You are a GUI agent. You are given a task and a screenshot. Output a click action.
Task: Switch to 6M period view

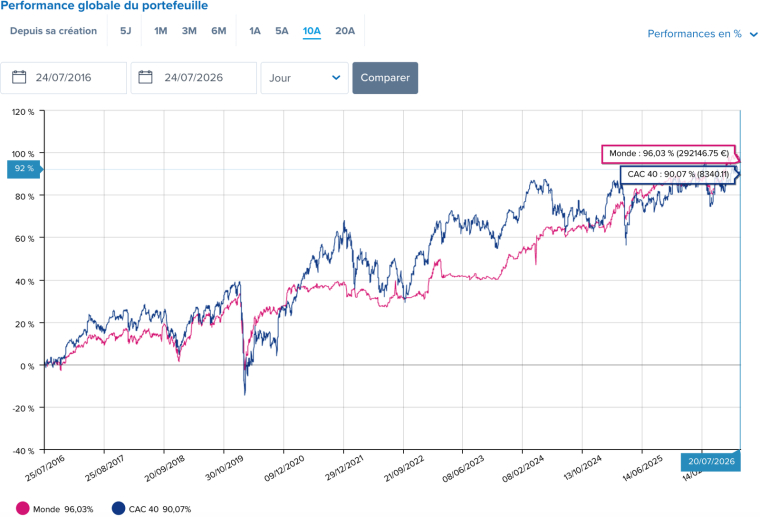(x=219, y=31)
